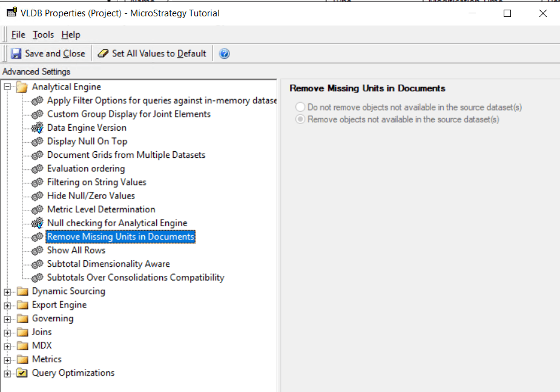Select Show All Rows setting
The height and width of the screenshot is (392, 560).
(x=76, y=250)
